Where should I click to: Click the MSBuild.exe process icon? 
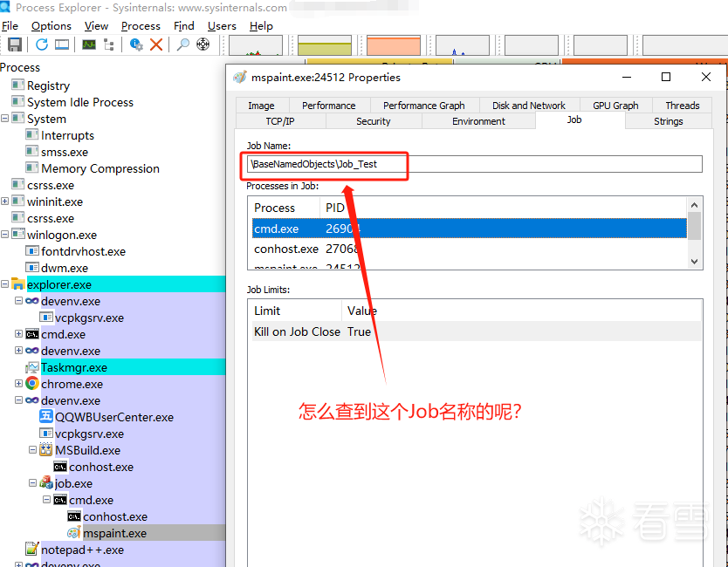46,449
